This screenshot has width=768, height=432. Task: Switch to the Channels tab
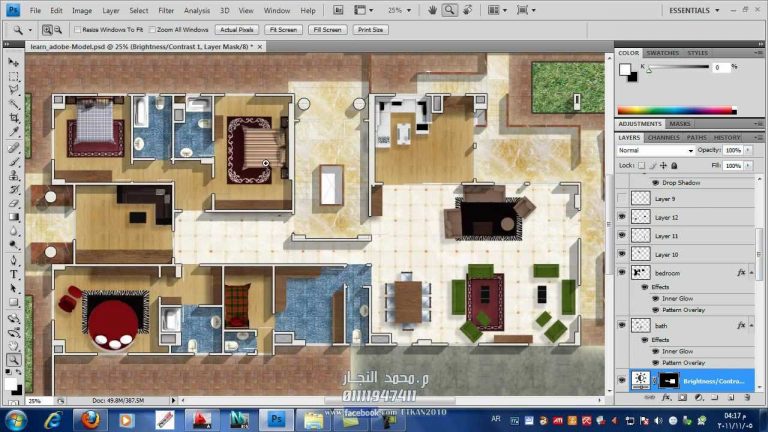(x=663, y=137)
